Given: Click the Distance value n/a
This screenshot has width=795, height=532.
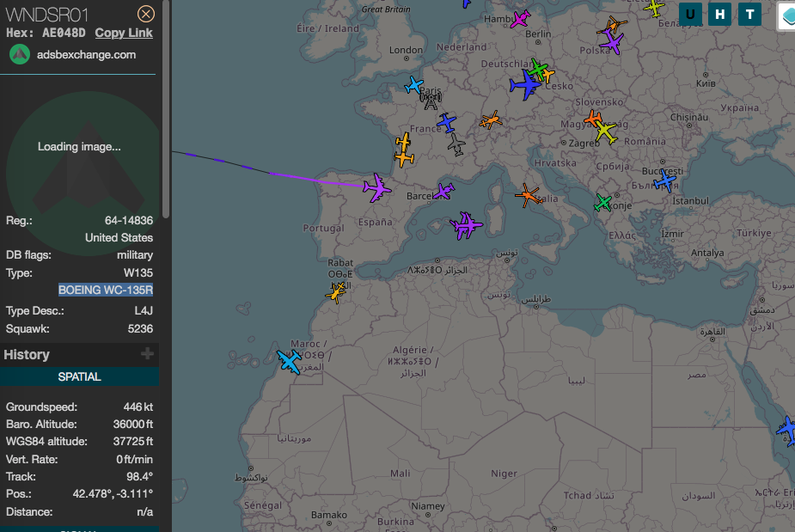Looking at the screenshot, I should [145, 511].
